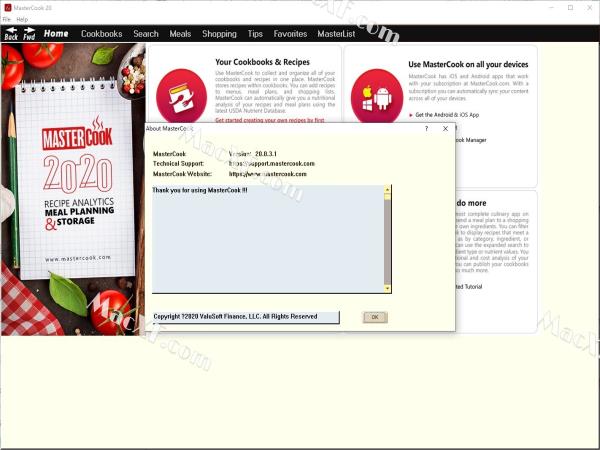Minimize the MasterCook window
The image size is (600, 450).
(x=552, y=7)
